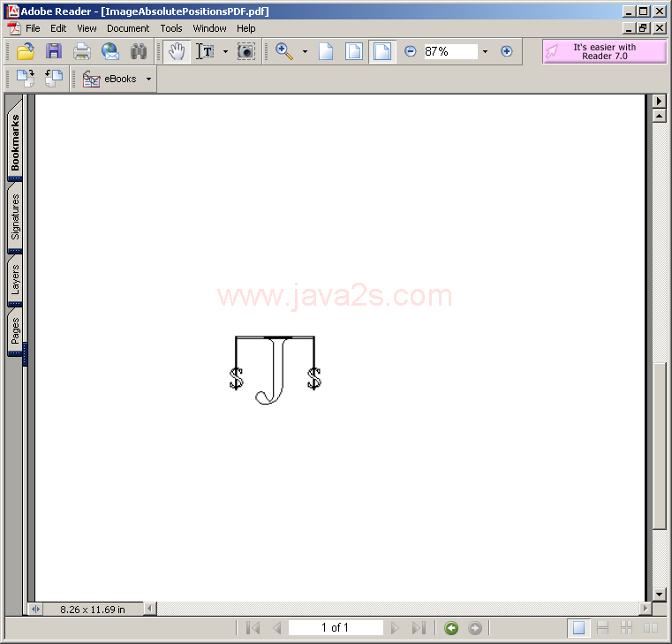
Task: Go to previous page button
Action: (x=277, y=628)
